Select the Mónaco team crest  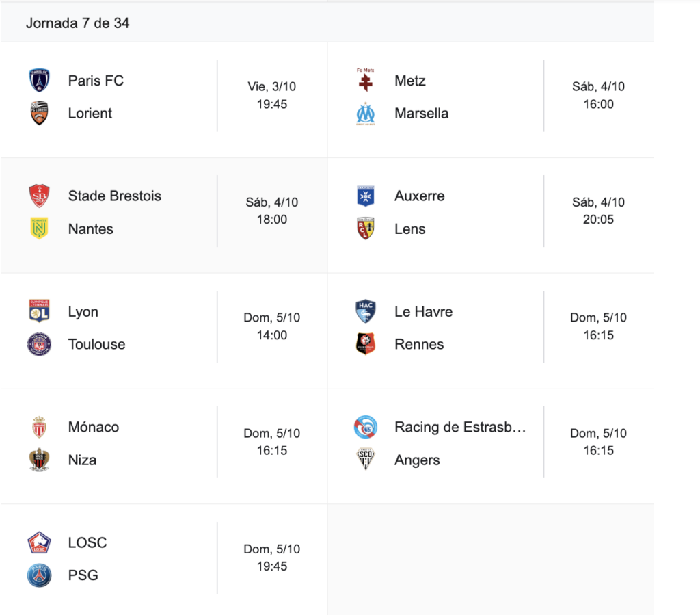pos(39,427)
